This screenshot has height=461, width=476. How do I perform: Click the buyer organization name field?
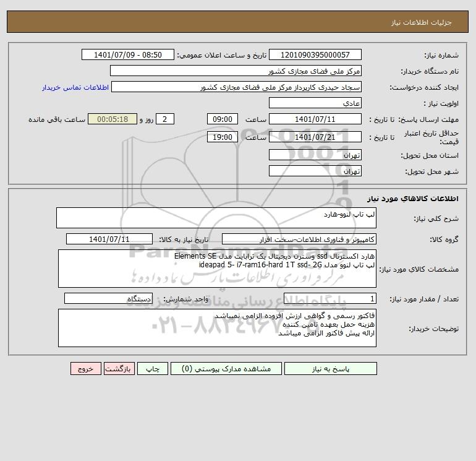click(x=236, y=71)
